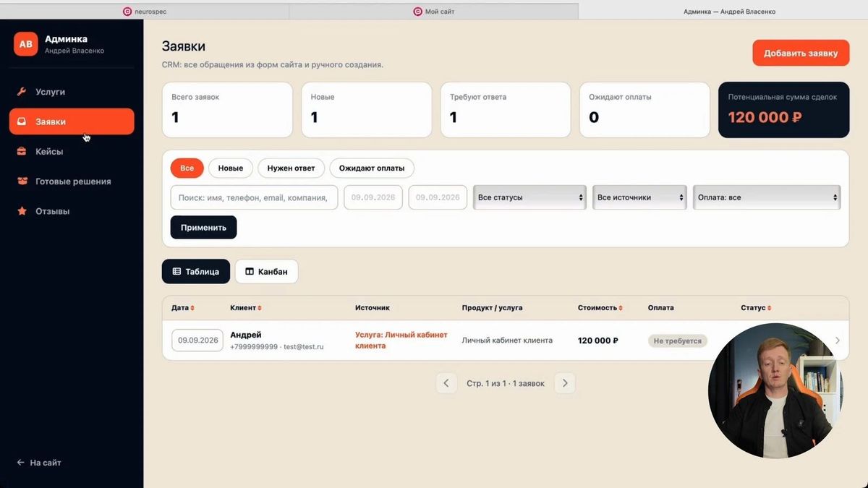Open the Оплата: все dropdown
Image resolution: width=868 pixels, height=488 pixels.
(767, 197)
